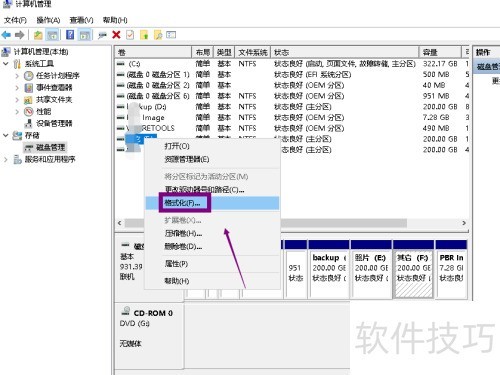Open the 文件(F) menu
The image size is (500, 375).
[x=15, y=20]
